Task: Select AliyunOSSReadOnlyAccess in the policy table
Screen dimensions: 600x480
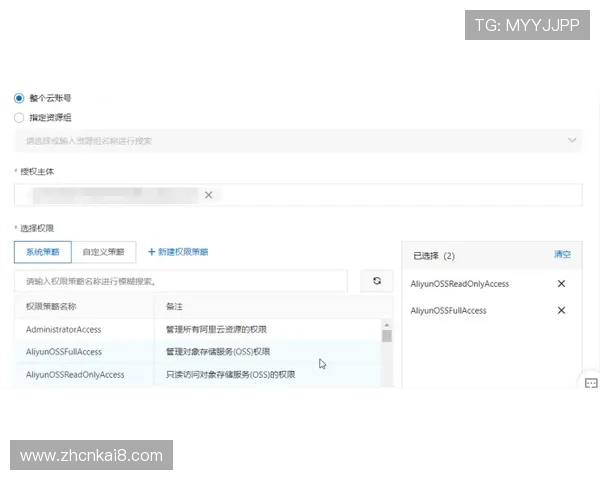Action: point(197,375)
